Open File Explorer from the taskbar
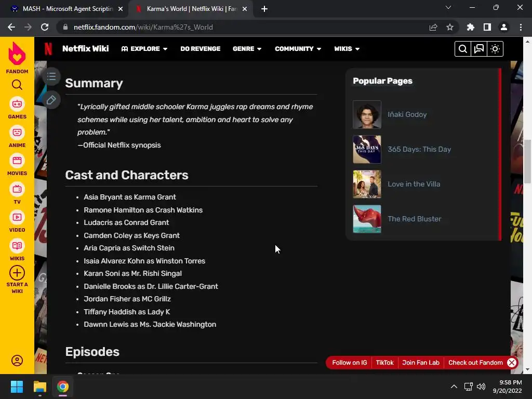This screenshot has width=532, height=399. [x=39, y=387]
